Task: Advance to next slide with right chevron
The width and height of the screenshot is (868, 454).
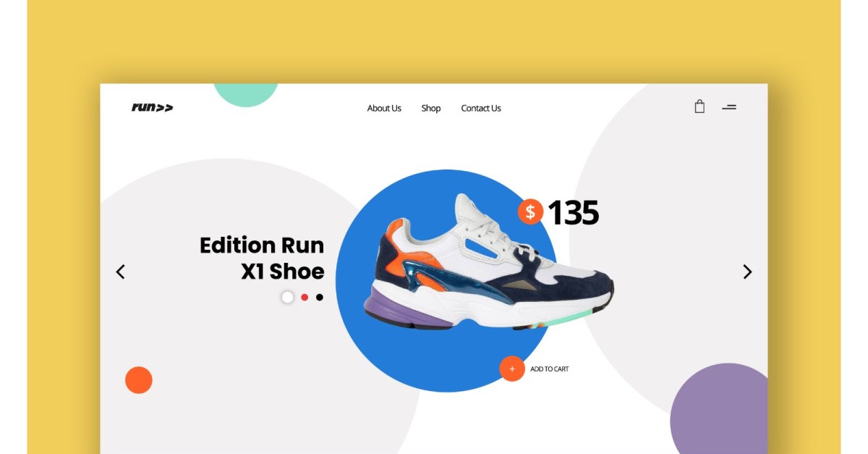Action: 747,272
